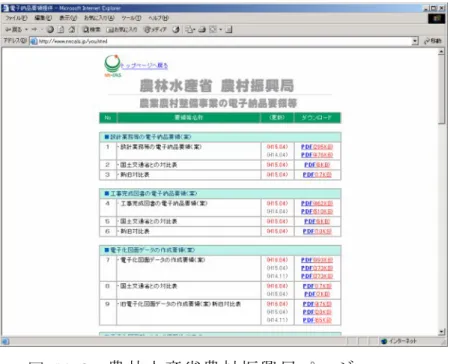Click the IE page icon in title bar

pyautogui.click(x=5, y=8)
